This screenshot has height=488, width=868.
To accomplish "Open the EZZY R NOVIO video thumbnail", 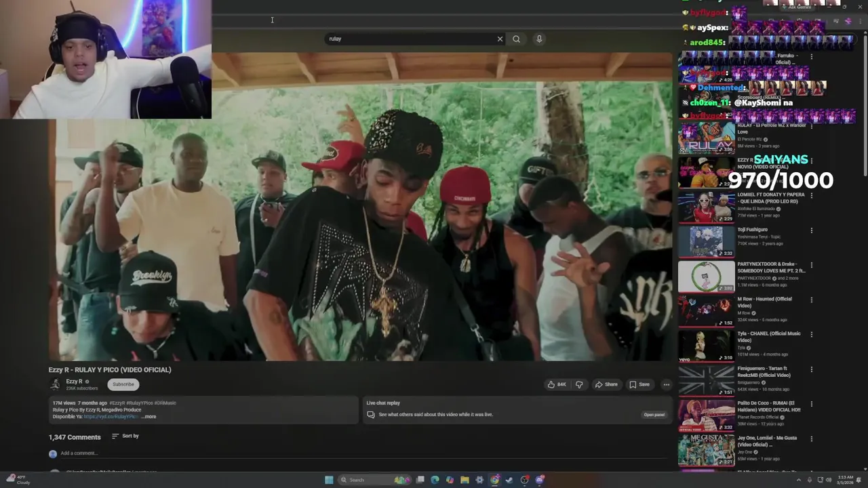I will (x=707, y=172).
